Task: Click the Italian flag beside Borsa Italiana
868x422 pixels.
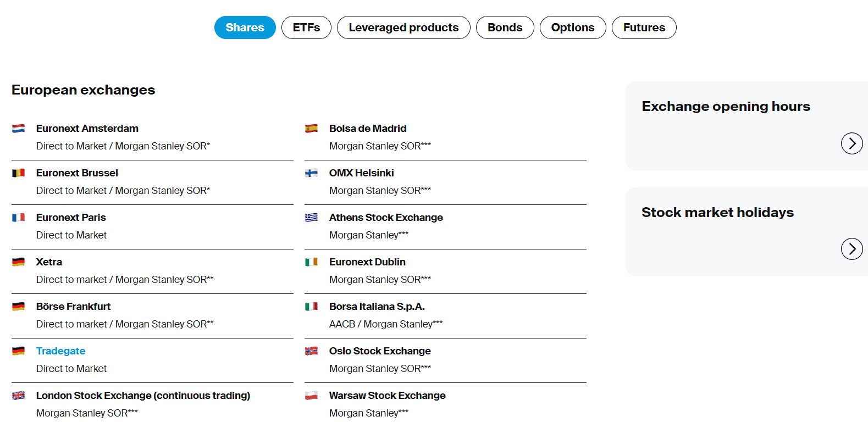Action: click(x=311, y=307)
